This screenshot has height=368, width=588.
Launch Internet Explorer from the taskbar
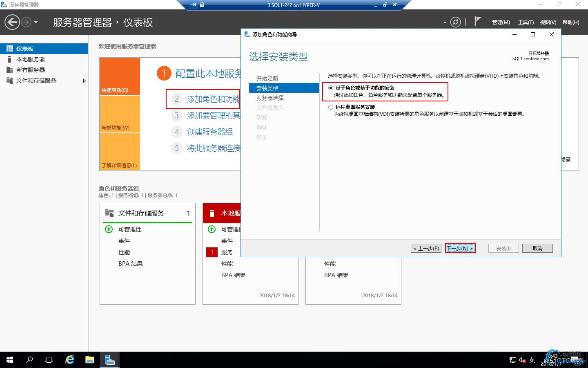pyautogui.click(x=70, y=360)
